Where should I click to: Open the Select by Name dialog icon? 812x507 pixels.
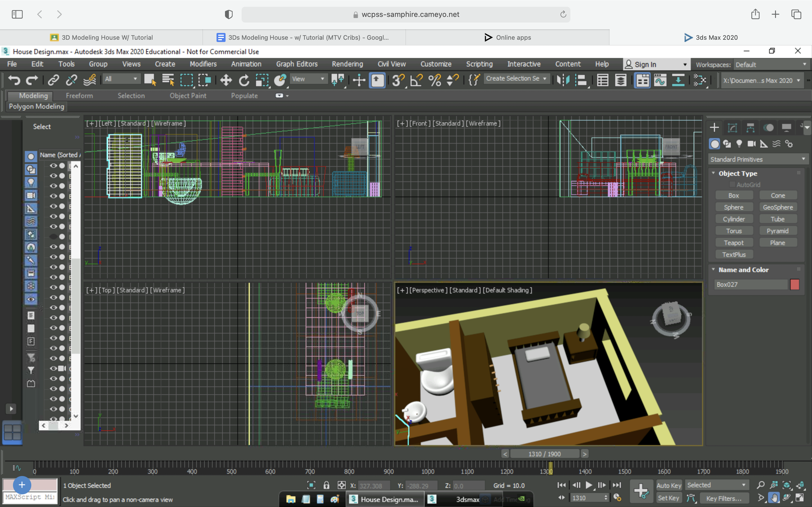[x=168, y=80]
